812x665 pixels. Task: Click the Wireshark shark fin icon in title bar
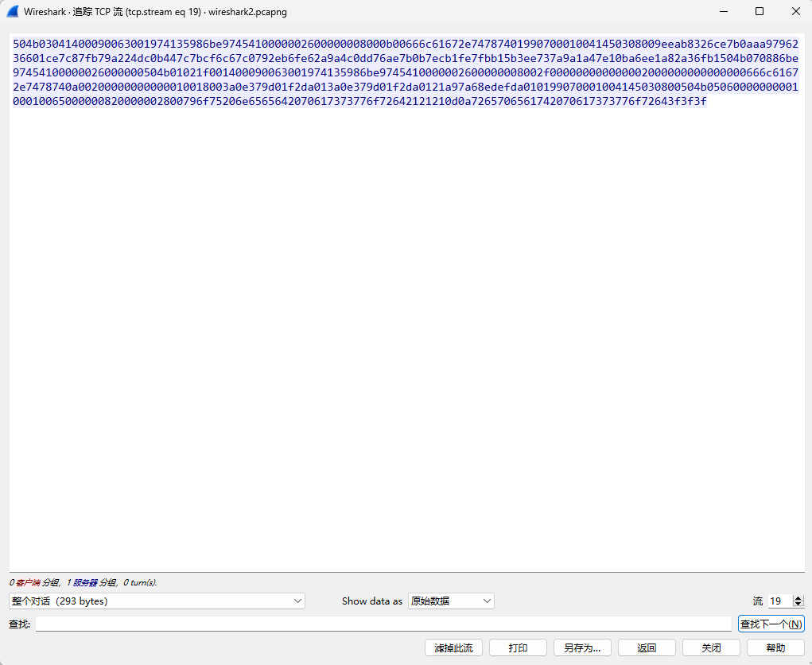tap(12, 11)
